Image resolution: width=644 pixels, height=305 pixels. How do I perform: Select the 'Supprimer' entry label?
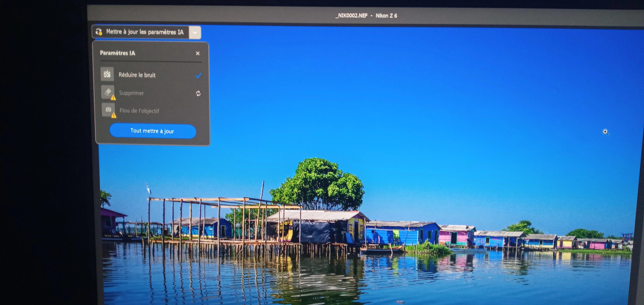(131, 93)
